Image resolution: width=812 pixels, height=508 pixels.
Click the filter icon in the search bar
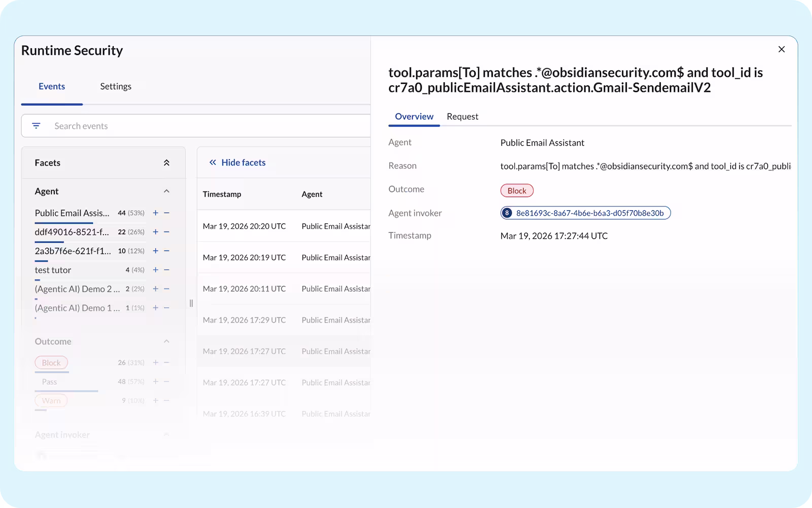(x=36, y=125)
